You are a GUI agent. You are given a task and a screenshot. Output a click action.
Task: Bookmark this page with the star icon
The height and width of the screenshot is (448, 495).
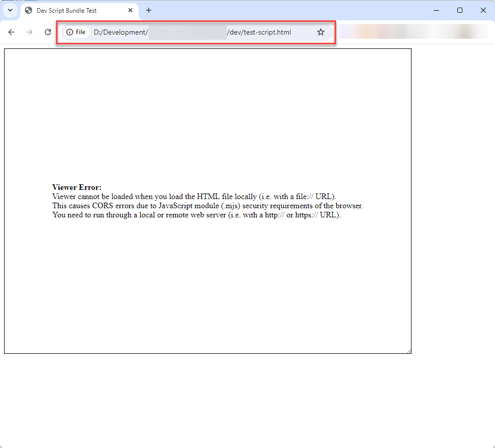pos(321,32)
